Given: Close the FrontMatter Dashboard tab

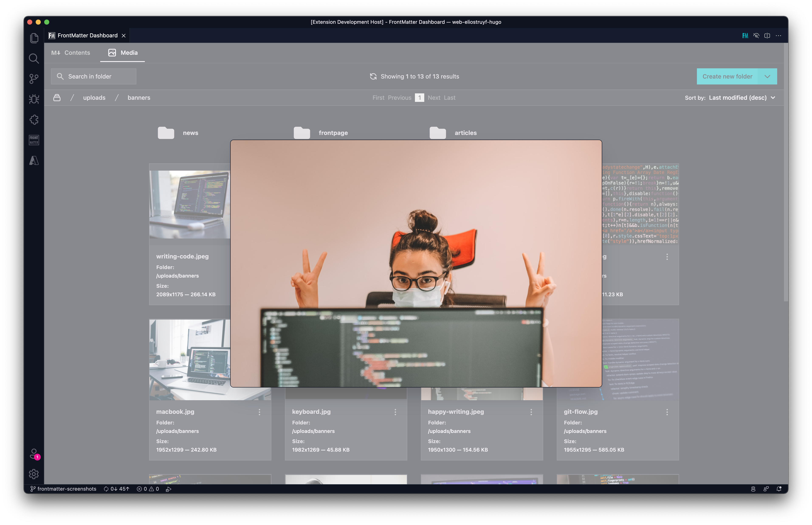Looking at the screenshot, I should tap(124, 35).
